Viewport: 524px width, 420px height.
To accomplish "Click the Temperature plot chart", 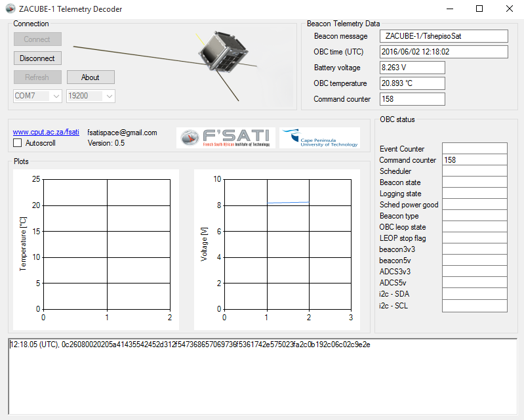I will (x=96, y=249).
